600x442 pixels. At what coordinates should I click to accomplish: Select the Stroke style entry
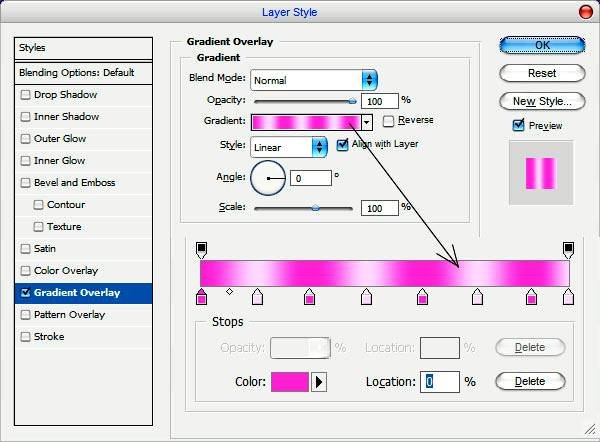[49, 337]
